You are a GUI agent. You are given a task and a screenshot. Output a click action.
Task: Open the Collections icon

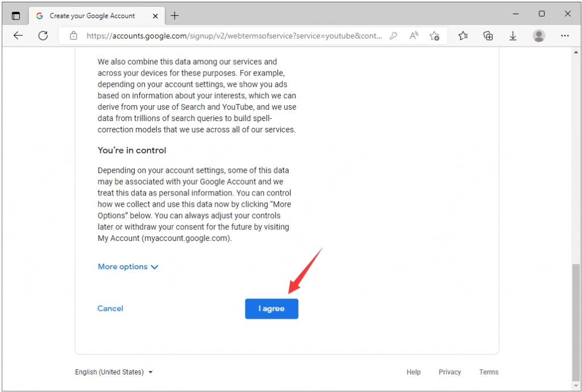(488, 36)
